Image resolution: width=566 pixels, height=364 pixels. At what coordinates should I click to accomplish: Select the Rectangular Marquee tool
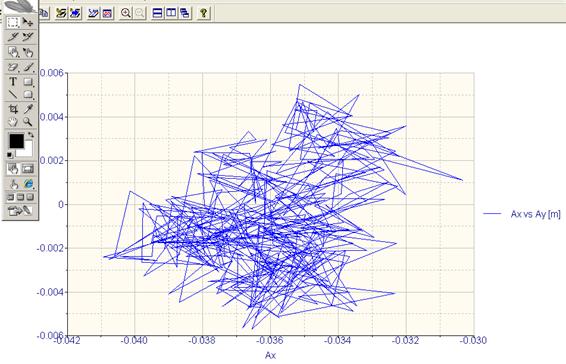pyautogui.click(x=13, y=22)
